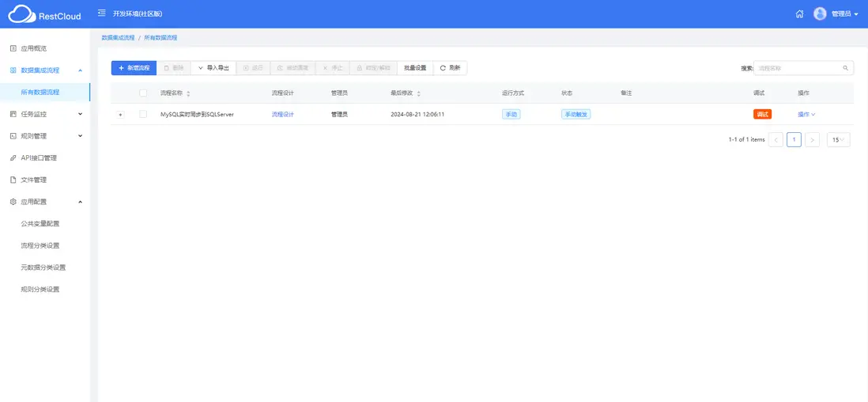This screenshot has height=402, width=868.
Task: Click the magnifier icon in the search box
Action: [x=845, y=68]
